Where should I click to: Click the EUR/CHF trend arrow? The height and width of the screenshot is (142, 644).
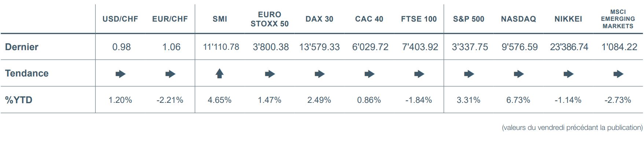pyautogui.click(x=170, y=74)
